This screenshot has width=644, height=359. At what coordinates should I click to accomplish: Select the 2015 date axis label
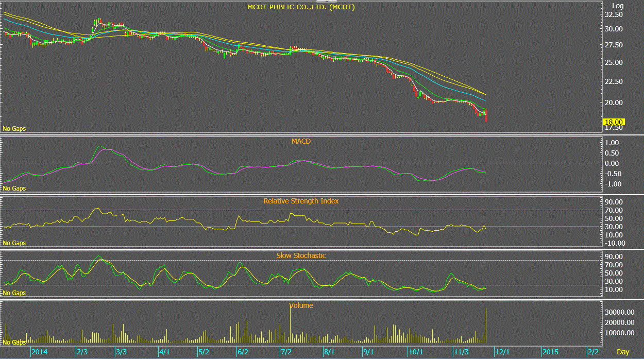pyautogui.click(x=550, y=352)
